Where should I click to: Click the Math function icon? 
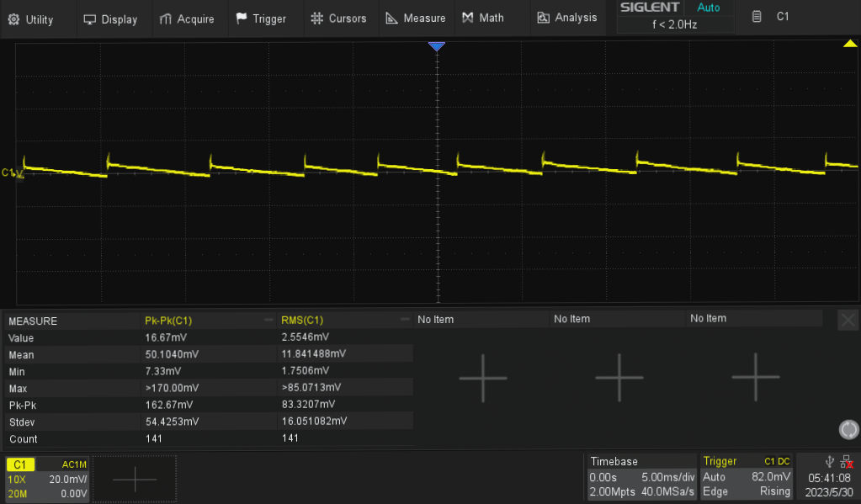coord(468,17)
